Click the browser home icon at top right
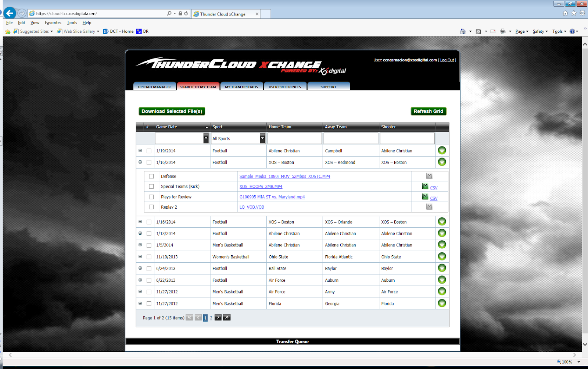This screenshot has width=588, height=369. click(x=565, y=13)
